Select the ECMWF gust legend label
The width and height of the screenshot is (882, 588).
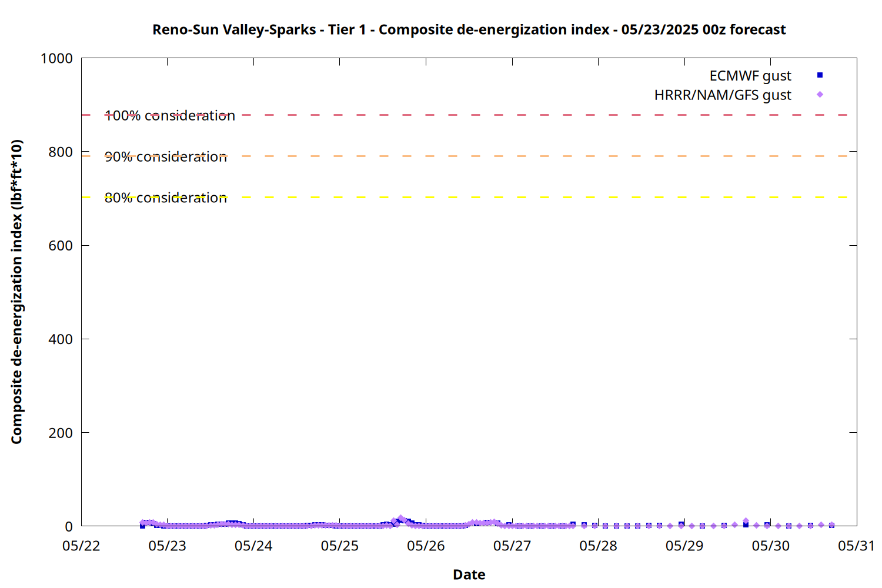pos(750,76)
